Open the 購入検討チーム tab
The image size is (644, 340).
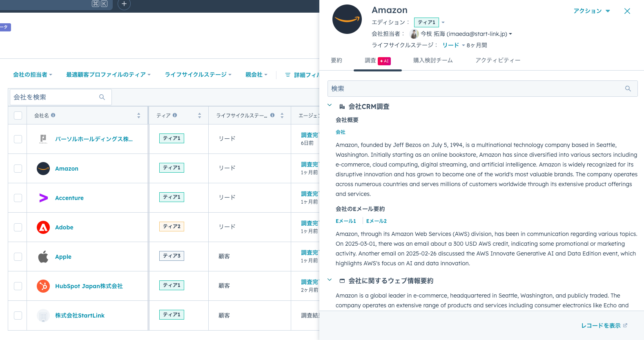tap(433, 60)
